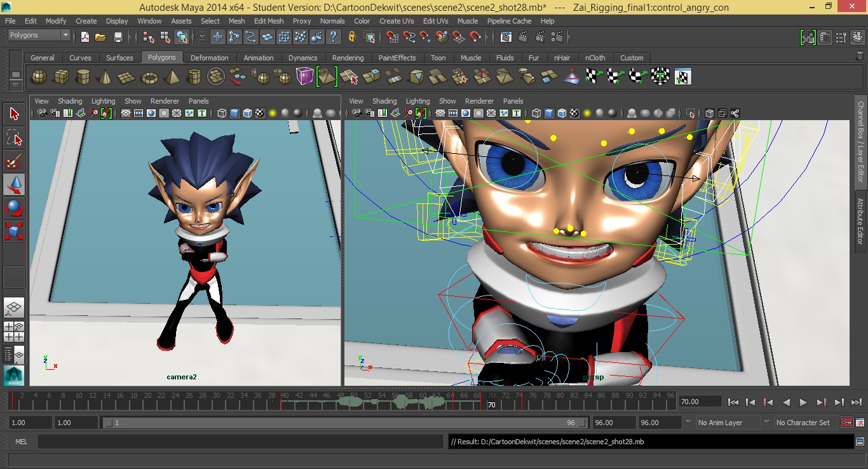868x469 pixels.
Task: Toggle textured display in persp panel
Action: click(x=575, y=114)
